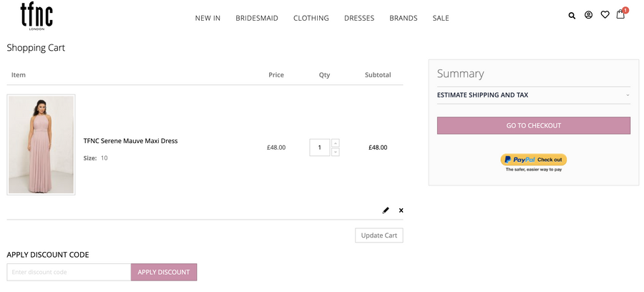Viewport: 644px width, 292px height.
Task: Expand Estimate Shipping and Tax section
Action: click(x=533, y=95)
